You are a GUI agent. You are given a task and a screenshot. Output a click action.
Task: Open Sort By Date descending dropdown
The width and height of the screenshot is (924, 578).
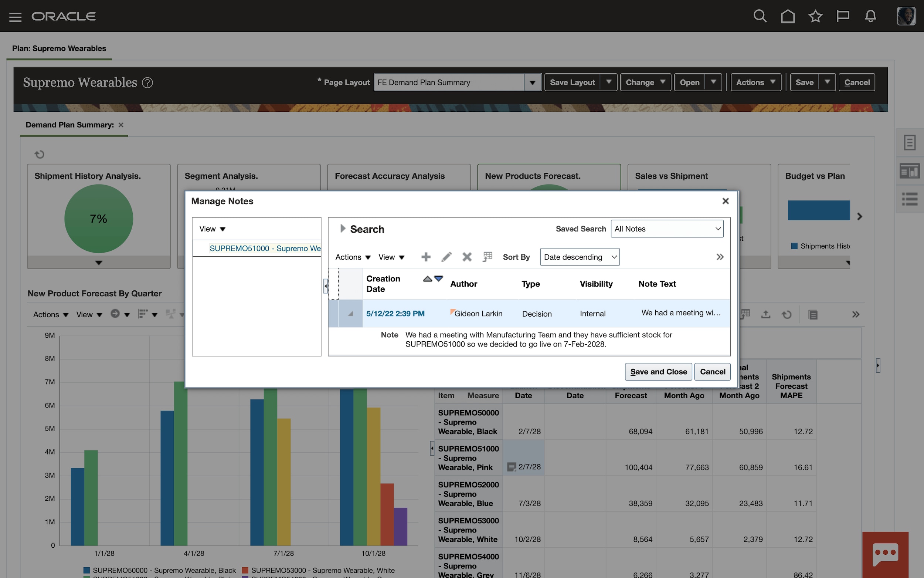click(579, 257)
